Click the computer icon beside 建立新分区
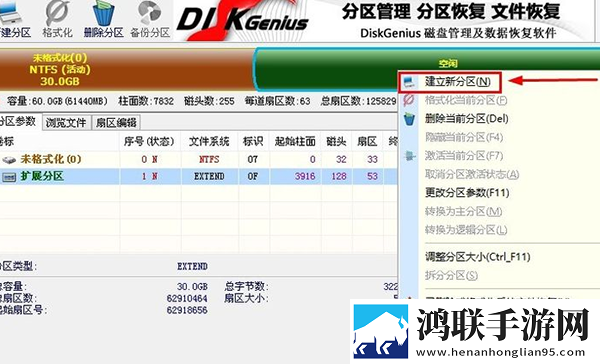This screenshot has height=364, width=600. pyautogui.click(x=409, y=82)
